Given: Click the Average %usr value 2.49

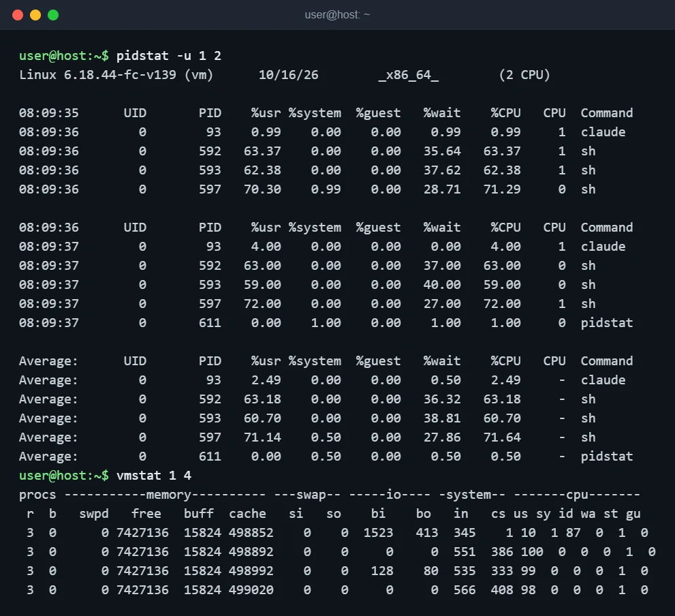Looking at the screenshot, I should [266, 380].
